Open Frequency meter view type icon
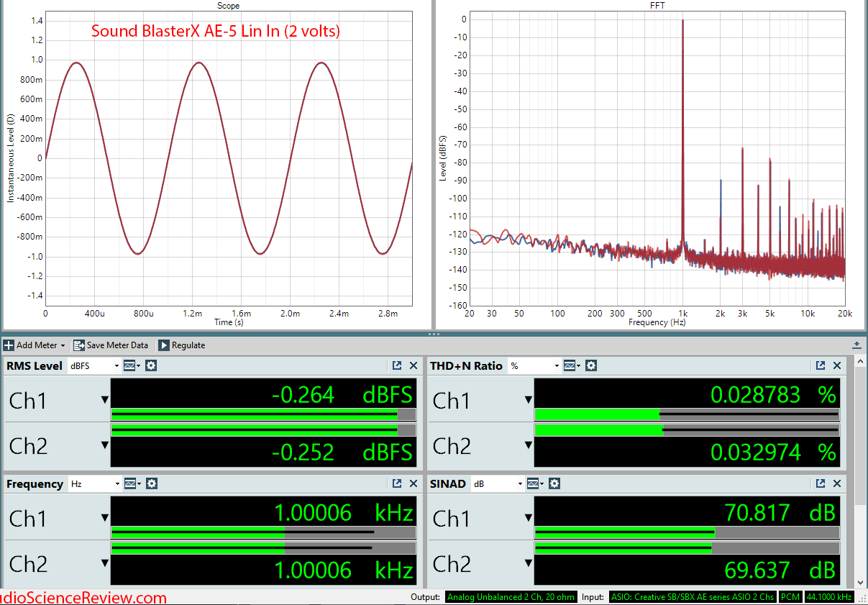 point(132,484)
